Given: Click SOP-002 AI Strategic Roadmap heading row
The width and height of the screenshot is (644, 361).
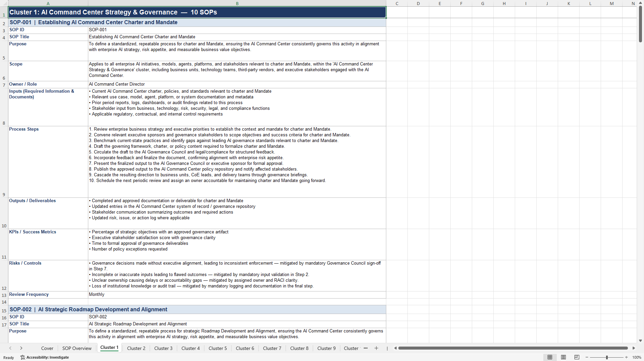Looking at the screenshot, I should point(197,309).
